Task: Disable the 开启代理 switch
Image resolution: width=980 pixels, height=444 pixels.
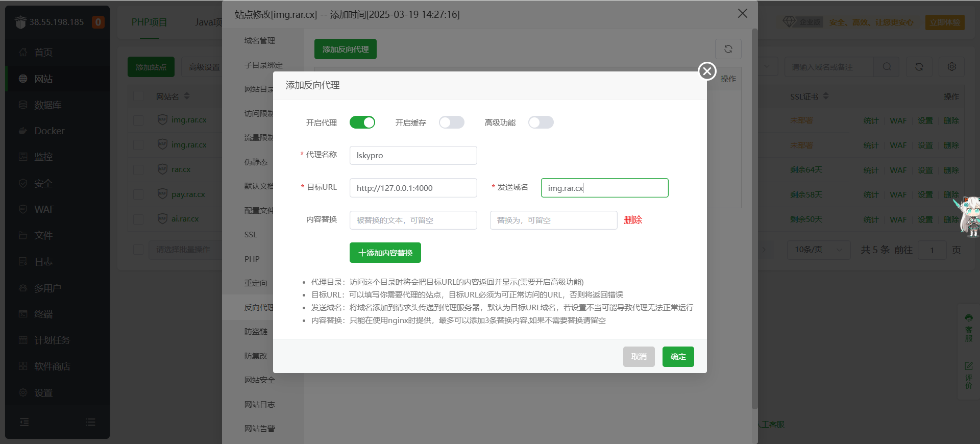Action: tap(362, 122)
